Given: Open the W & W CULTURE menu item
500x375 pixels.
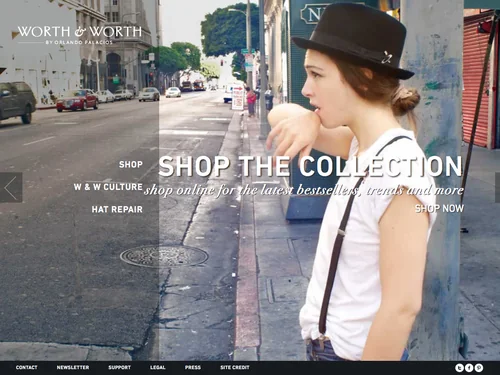Looking at the screenshot, I should tap(108, 187).
